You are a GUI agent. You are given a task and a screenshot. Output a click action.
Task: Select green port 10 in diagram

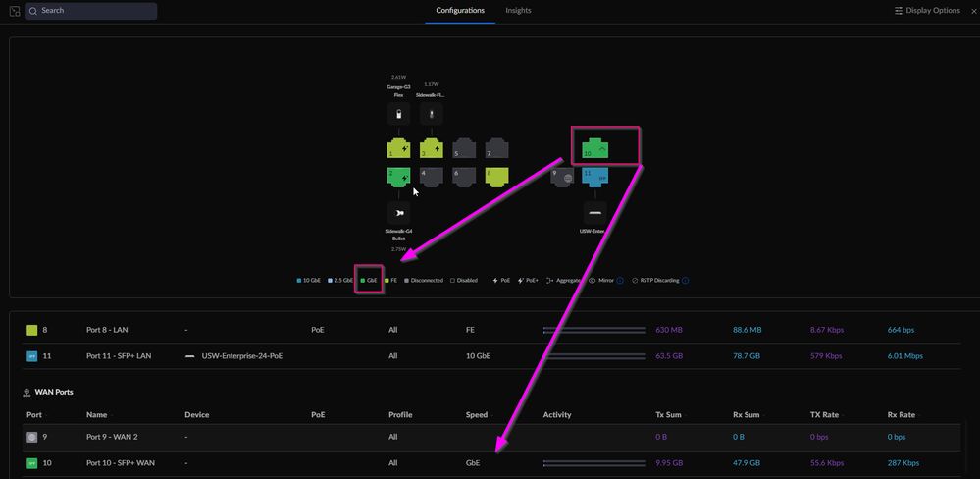(x=595, y=149)
